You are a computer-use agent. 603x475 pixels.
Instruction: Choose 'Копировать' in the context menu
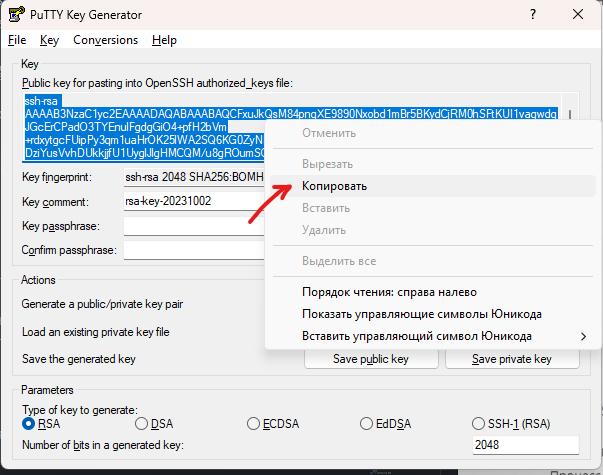(334, 187)
